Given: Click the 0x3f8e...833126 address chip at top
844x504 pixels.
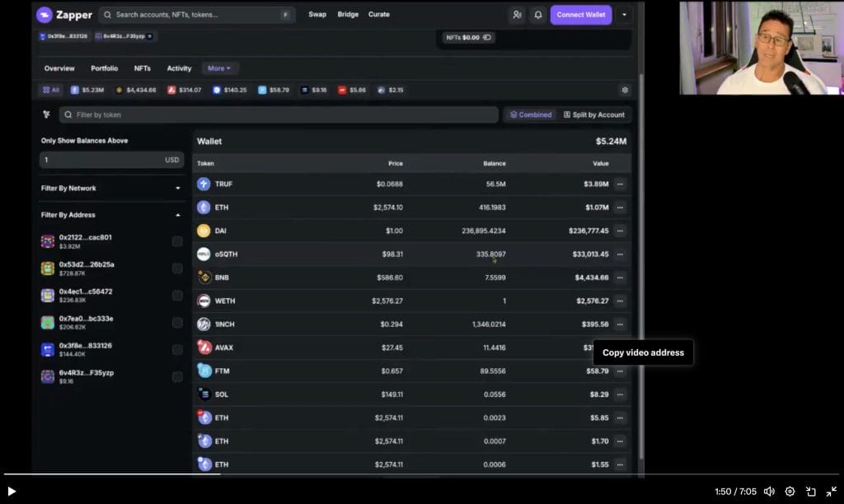Looking at the screenshot, I should (63, 36).
